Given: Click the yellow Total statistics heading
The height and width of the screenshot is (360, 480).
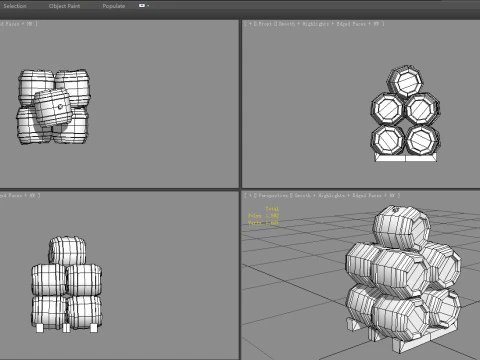Looking at the screenshot, I should 272,209.
